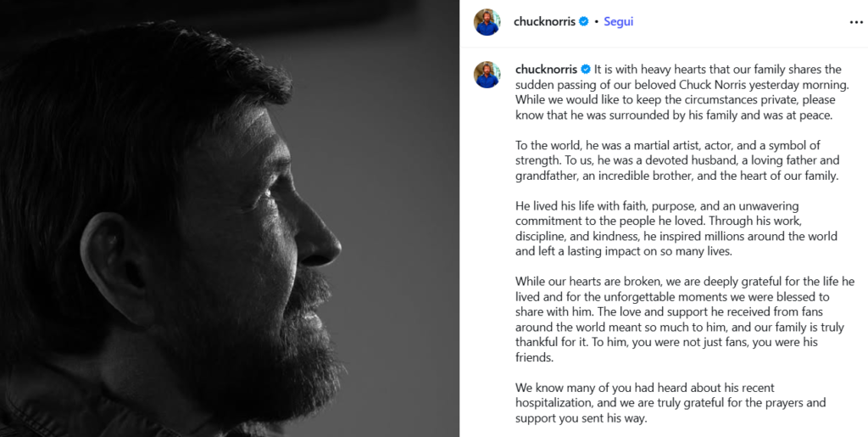Click the paragraph starting "We know many of you"
The height and width of the screenshot is (437, 868).
(670, 402)
